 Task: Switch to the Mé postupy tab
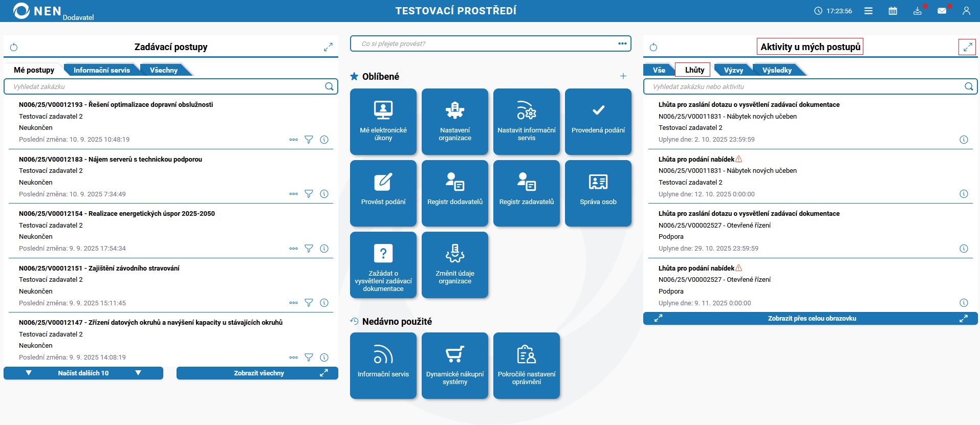point(34,70)
